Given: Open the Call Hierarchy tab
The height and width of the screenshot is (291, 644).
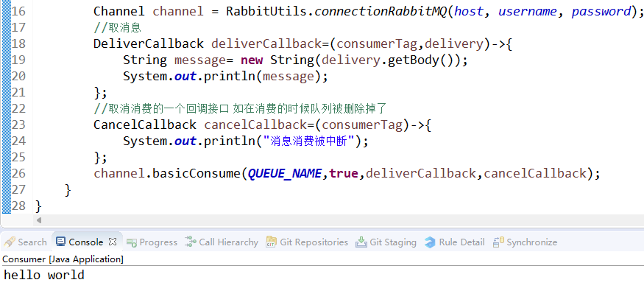Looking at the screenshot, I should coord(222,242).
